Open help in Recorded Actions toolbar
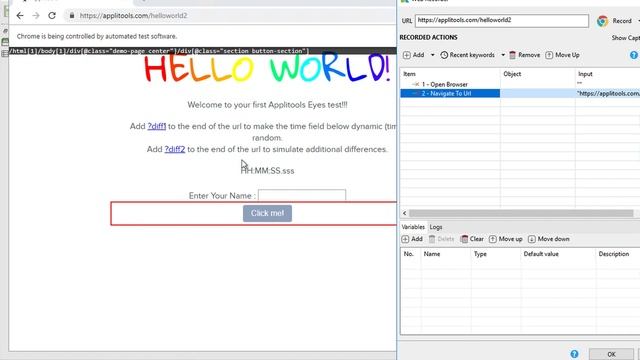 click(x=633, y=55)
